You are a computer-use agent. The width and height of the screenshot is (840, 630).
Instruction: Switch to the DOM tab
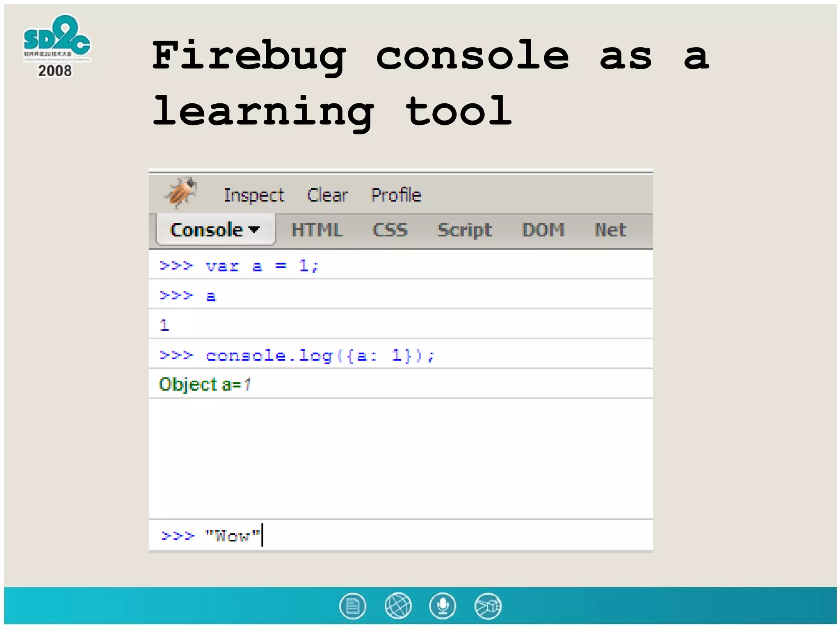[543, 230]
